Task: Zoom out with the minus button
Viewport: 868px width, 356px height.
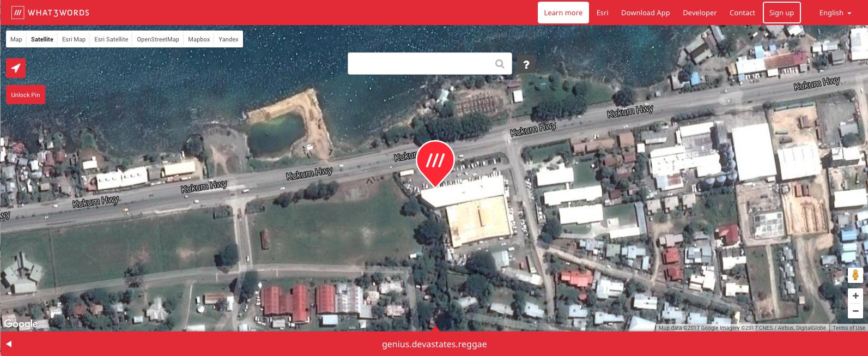Action: (855, 311)
